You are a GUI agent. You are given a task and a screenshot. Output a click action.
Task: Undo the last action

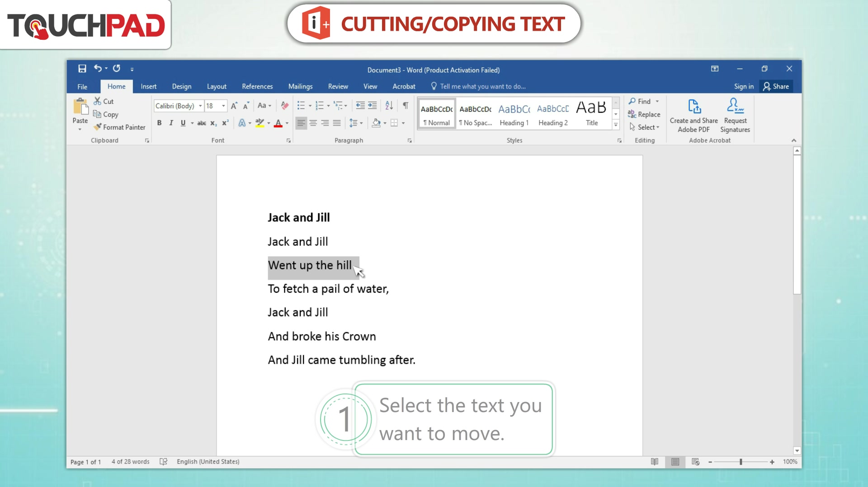[x=98, y=68]
